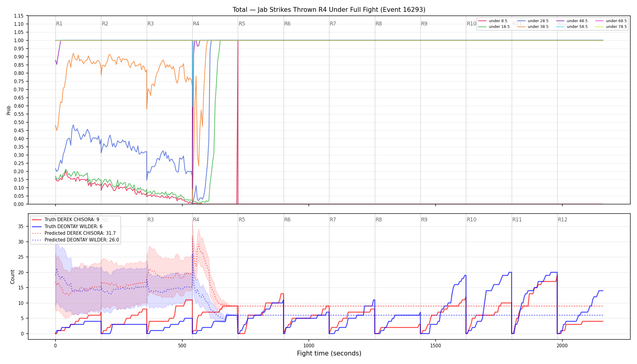Click the 15 tick on the Count axis
The width and height of the screenshot is (637, 364).
coord(21,288)
